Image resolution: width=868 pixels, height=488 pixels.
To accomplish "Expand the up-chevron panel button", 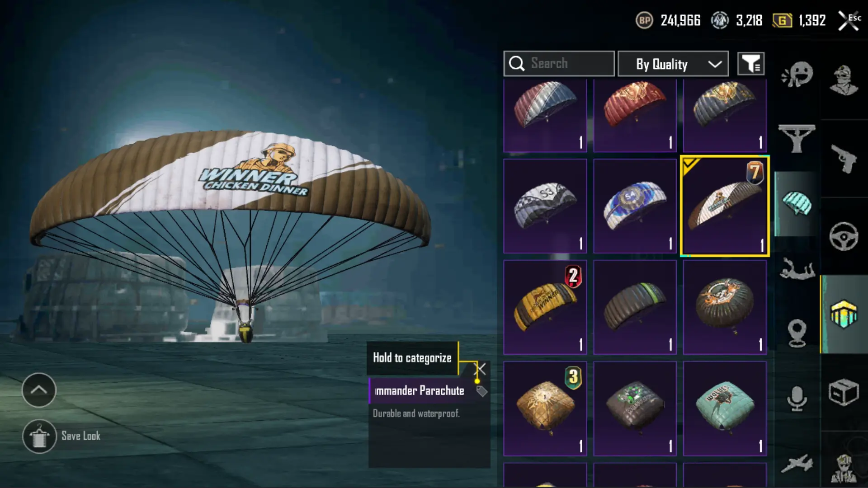I will 39,390.
